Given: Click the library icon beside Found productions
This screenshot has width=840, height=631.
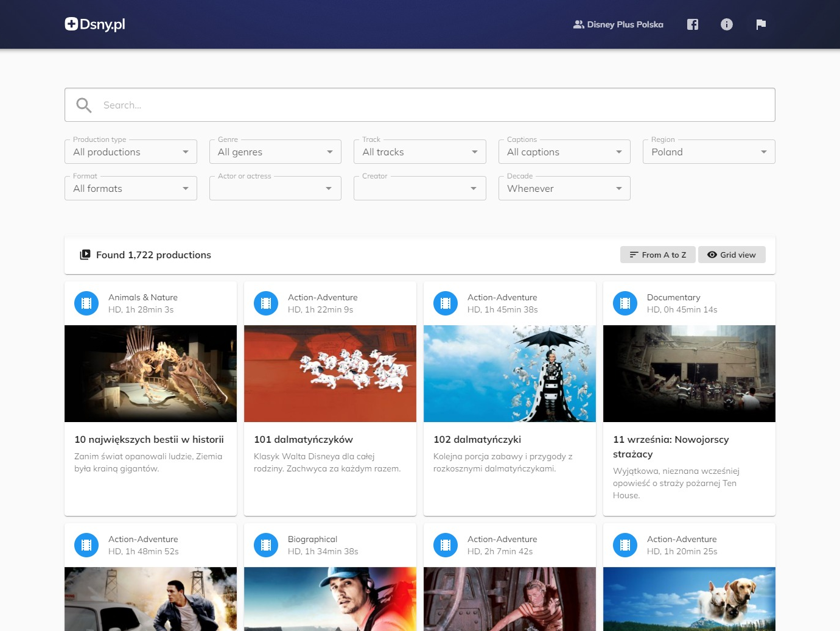Looking at the screenshot, I should pyautogui.click(x=85, y=255).
